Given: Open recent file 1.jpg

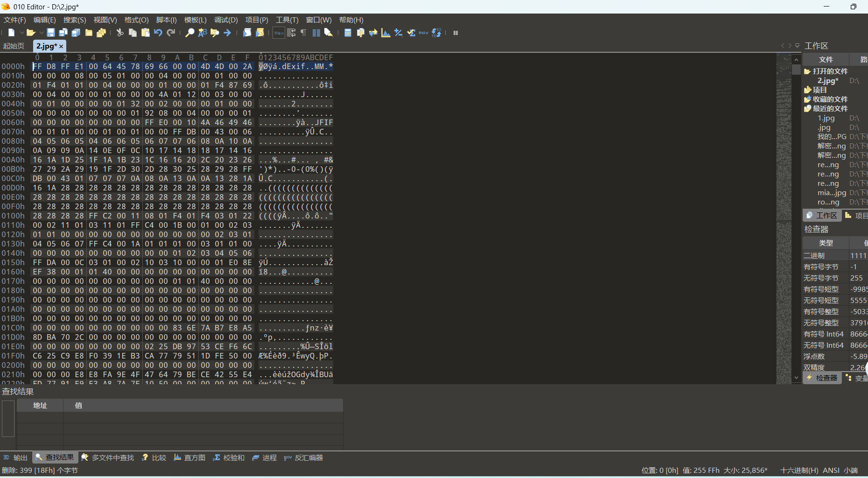Looking at the screenshot, I should coord(826,118).
